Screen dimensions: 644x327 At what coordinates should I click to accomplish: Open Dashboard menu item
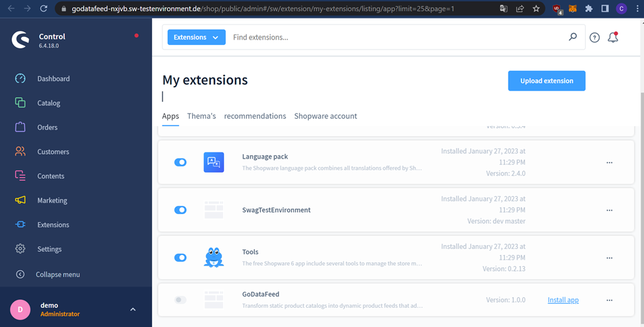54,79
